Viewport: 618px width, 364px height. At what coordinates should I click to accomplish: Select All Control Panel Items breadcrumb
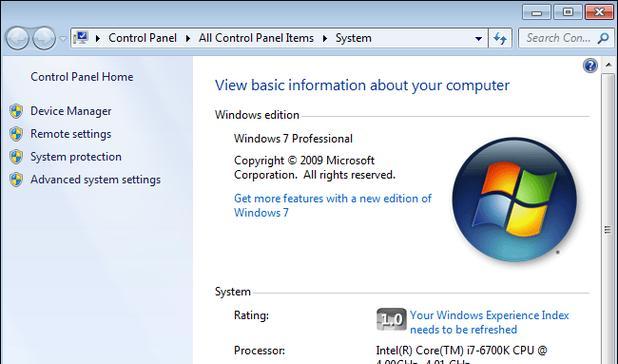pyautogui.click(x=256, y=38)
